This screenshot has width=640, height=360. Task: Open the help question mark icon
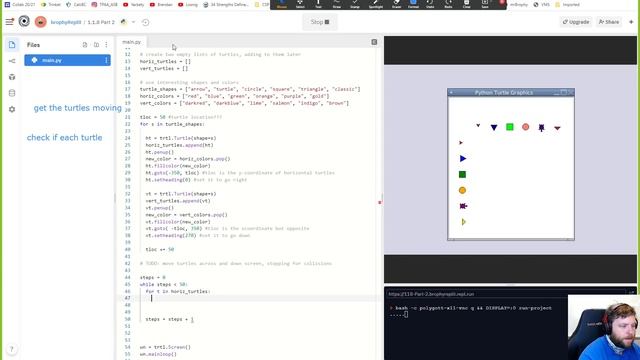click(x=11, y=349)
